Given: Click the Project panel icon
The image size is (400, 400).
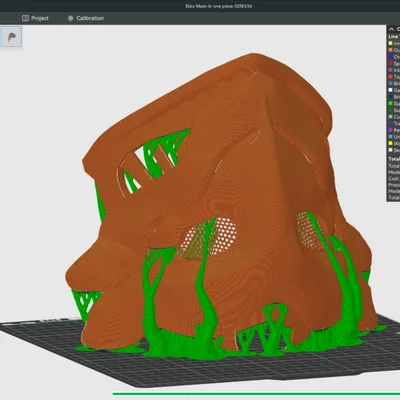Looking at the screenshot, I should click(x=25, y=18).
